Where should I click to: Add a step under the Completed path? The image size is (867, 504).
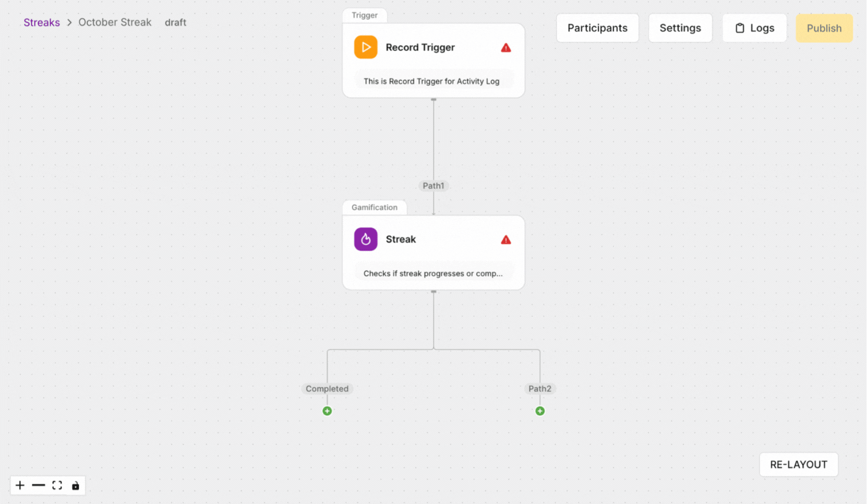[x=327, y=411]
